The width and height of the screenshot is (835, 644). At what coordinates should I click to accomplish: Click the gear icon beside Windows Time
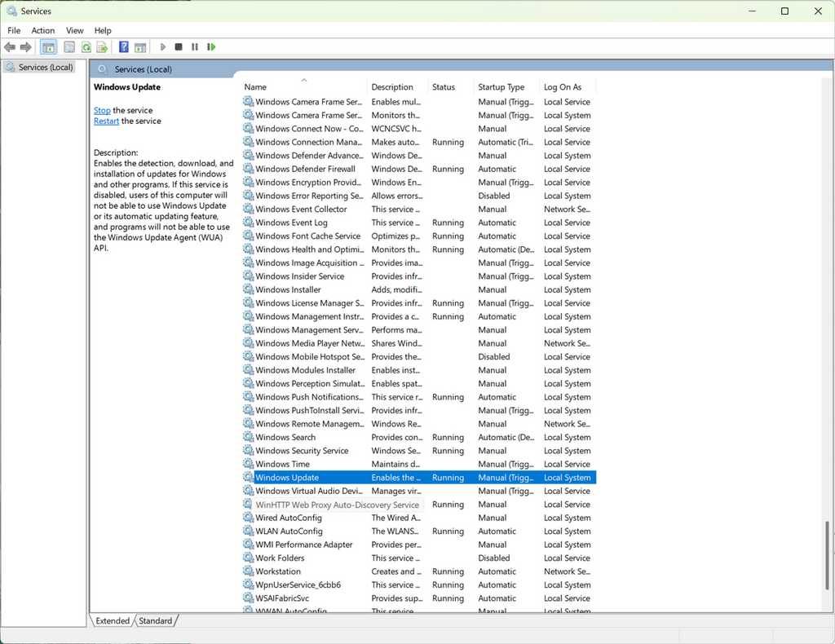(x=248, y=464)
